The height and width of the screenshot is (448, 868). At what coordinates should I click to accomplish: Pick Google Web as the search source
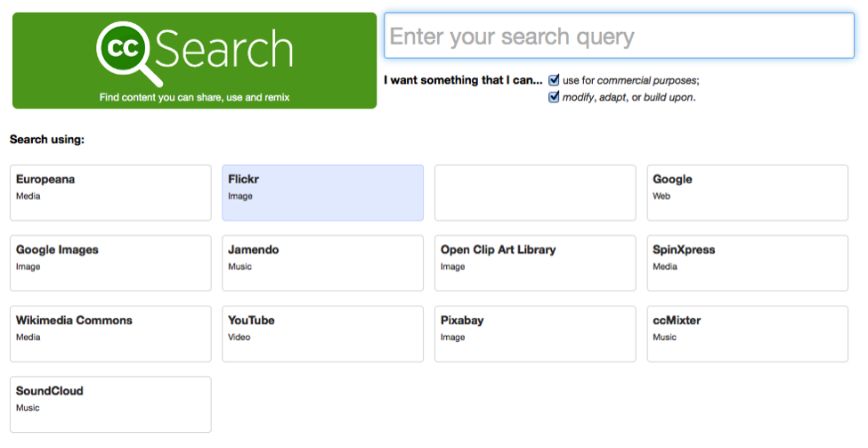[x=747, y=191]
